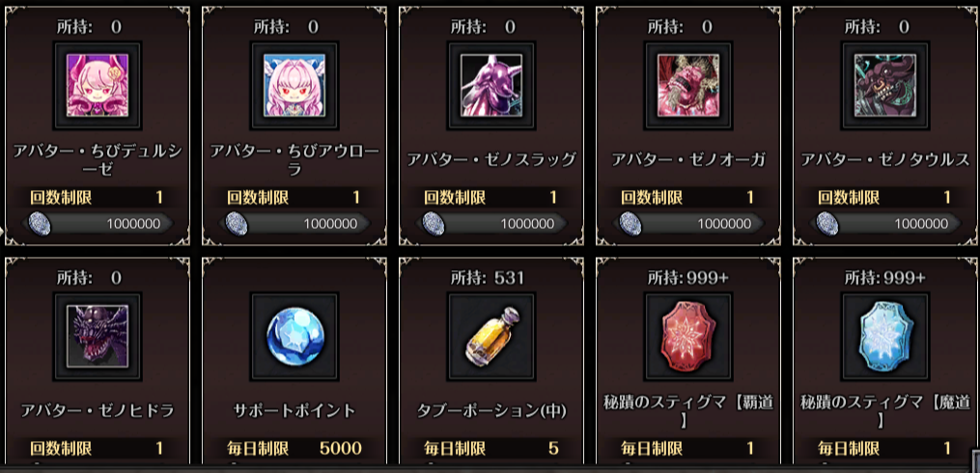Open the アバター・ゼノヒドラ dragon avatar icon
980x473 pixels.
pos(98,336)
